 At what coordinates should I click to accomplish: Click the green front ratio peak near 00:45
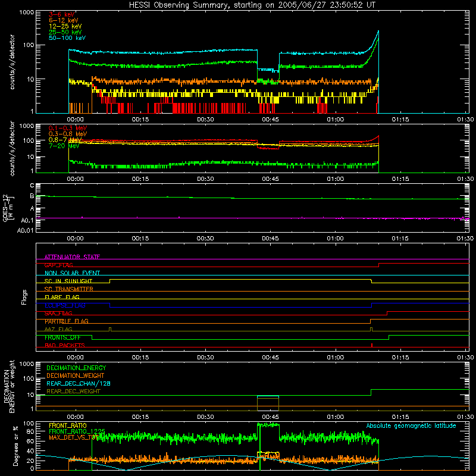click(x=268, y=425)
